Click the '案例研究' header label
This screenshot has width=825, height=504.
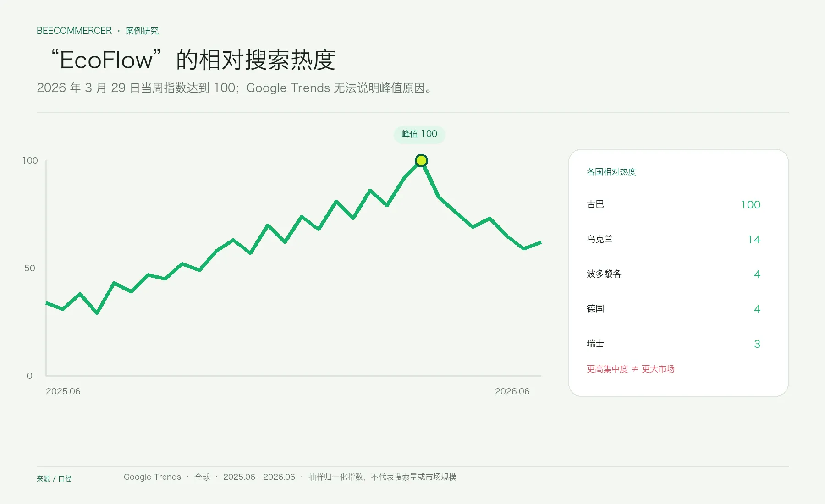coord(142,31)
